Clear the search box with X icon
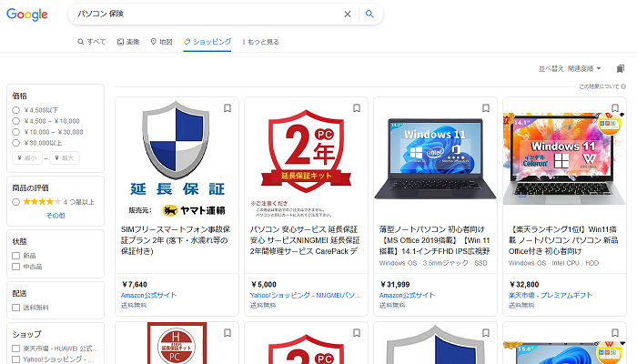Viewport: 637px width, 364px height. pos(348,15)
